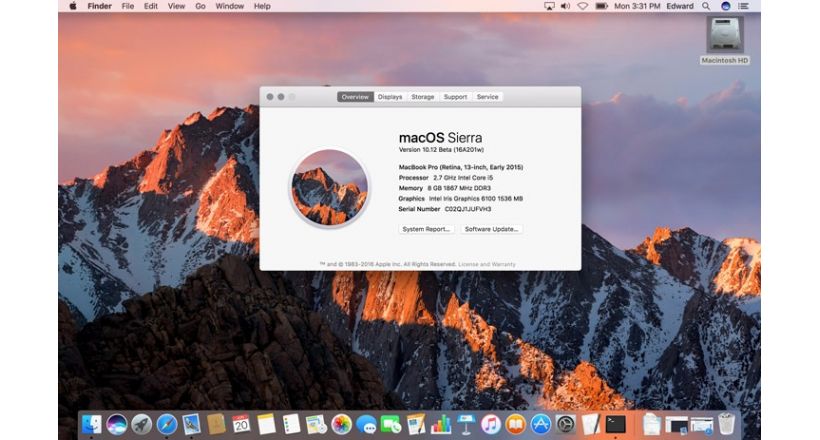Open Numbers bar chart icon in Dock
The image size is (820, 440).
441,424
